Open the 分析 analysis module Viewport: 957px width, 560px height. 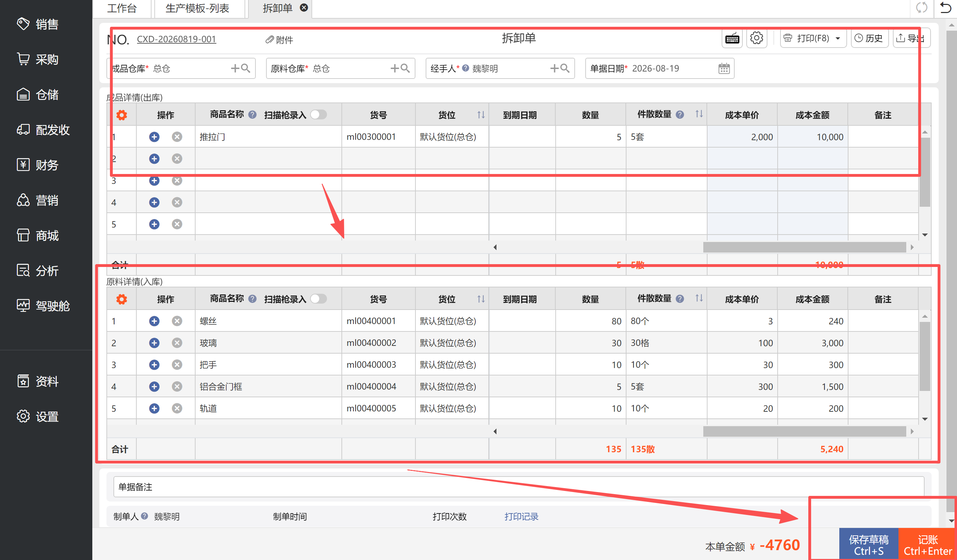coord(38,271)
